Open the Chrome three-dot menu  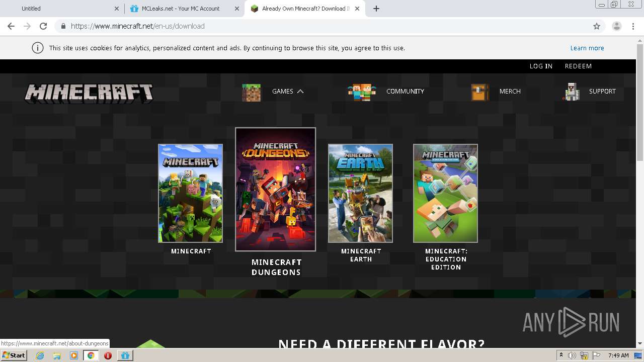[x=633, y=26]
